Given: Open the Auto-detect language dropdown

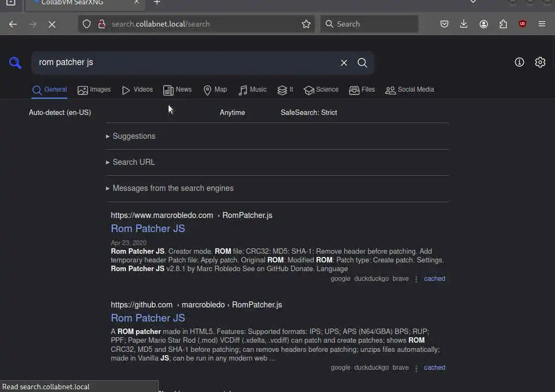Looking at the screenshot, I should coord(60,113).
